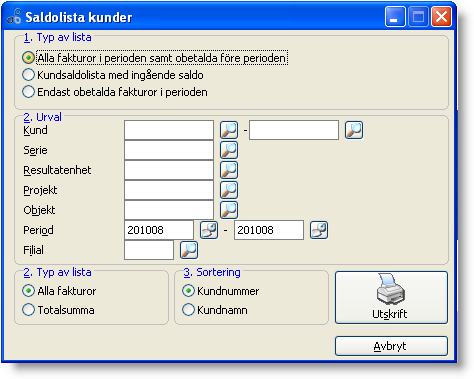Minimize the Saldolista kunder window
This screenshot has height=379, width=474.
[395, 17]
